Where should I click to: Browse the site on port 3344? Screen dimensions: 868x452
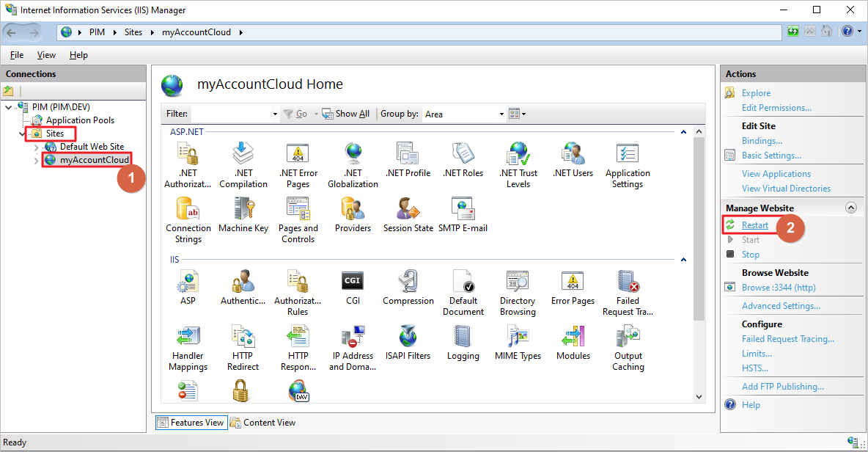(779, 288)
